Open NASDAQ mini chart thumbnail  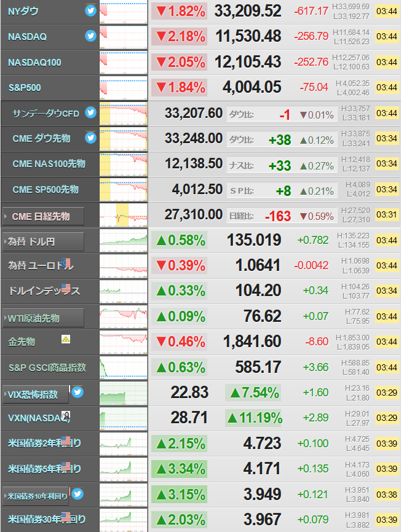[124, 37]
